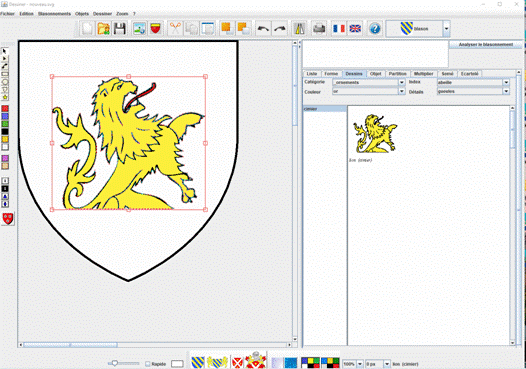Click the red shield toolbar icon
Image resolution: width=526 pixels, height=369 pixels.
pyautogui.click(x=155, y=29)
